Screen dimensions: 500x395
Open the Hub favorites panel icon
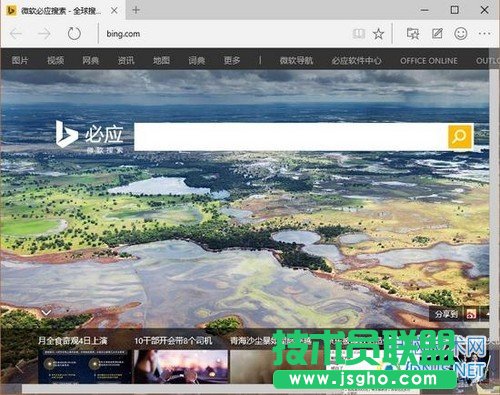(413, 34)
